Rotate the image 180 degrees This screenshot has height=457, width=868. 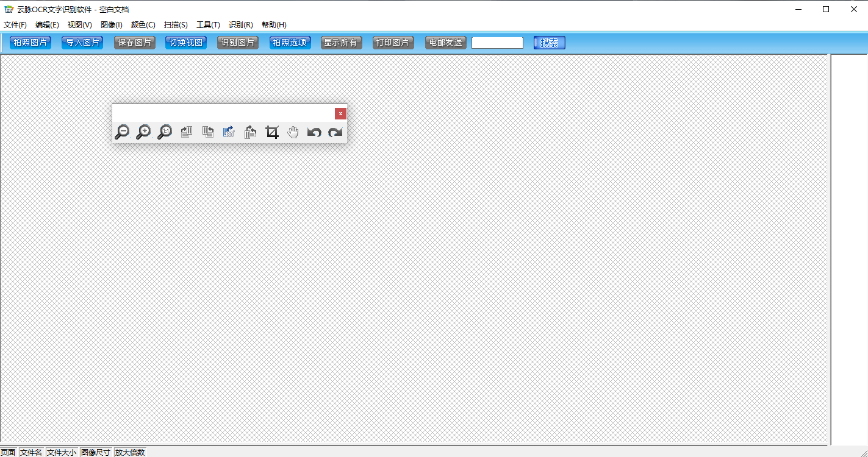(229, 132)
